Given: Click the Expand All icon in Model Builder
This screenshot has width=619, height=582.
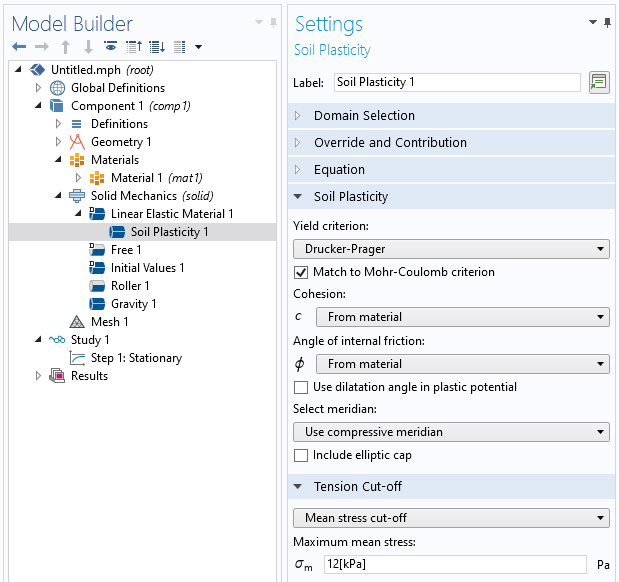Looking at the screenshot, I should coord(157,47).
